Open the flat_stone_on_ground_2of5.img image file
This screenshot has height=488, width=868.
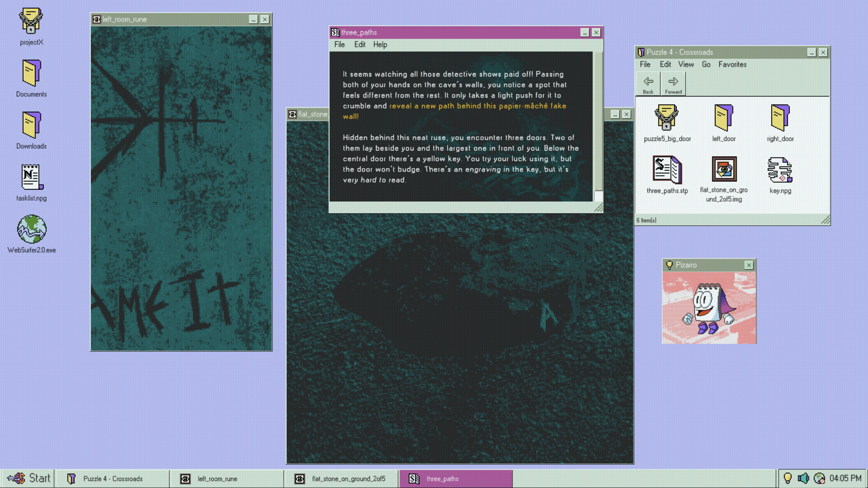pos(723,170)
